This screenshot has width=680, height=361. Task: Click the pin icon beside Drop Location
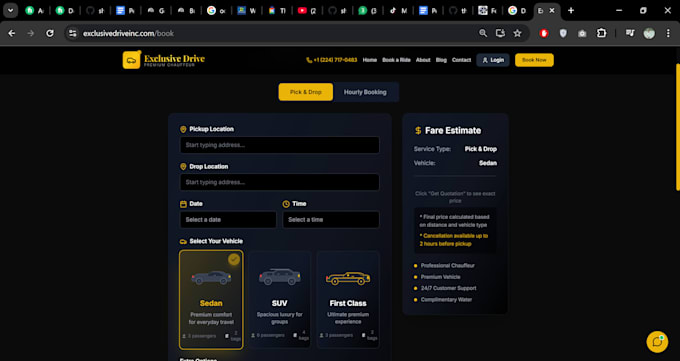183,167
